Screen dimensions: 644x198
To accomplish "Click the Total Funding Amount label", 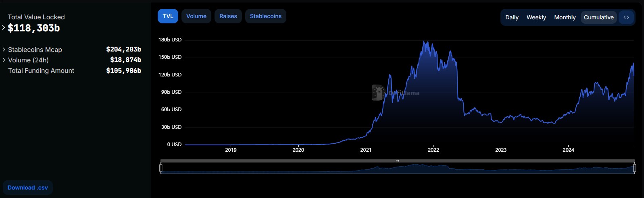I will tap(41, 70).
